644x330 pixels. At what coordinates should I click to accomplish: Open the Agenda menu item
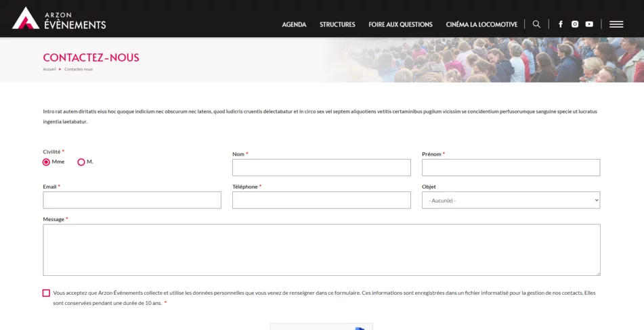[294, 24]
